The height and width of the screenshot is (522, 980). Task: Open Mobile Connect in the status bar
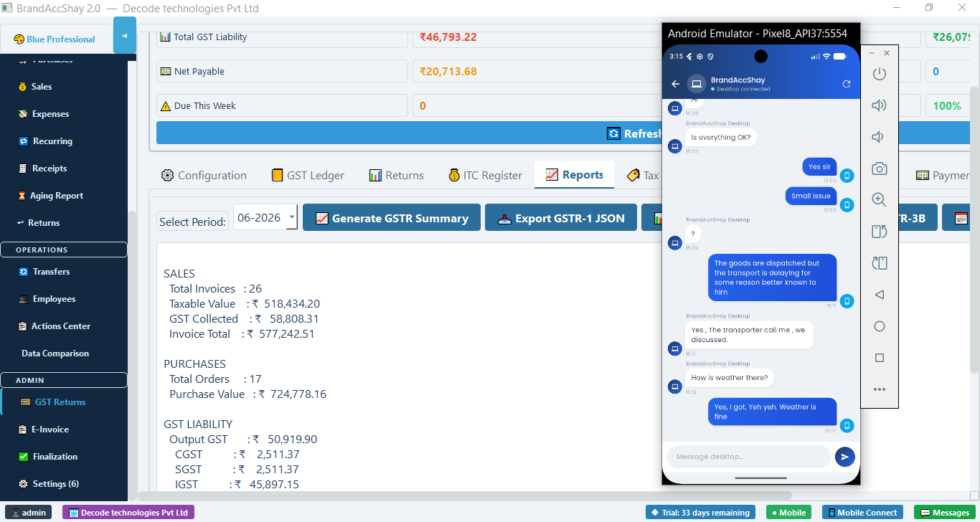(x=863, y=513)
